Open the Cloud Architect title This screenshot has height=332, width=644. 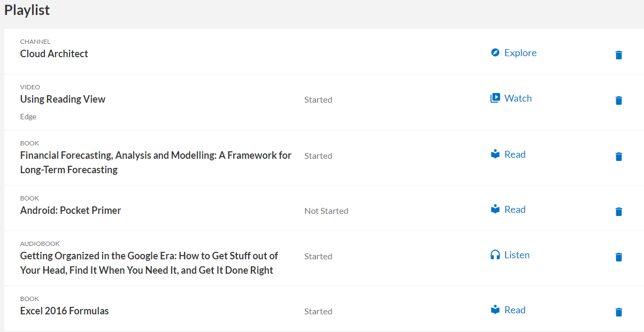(54, 53)
